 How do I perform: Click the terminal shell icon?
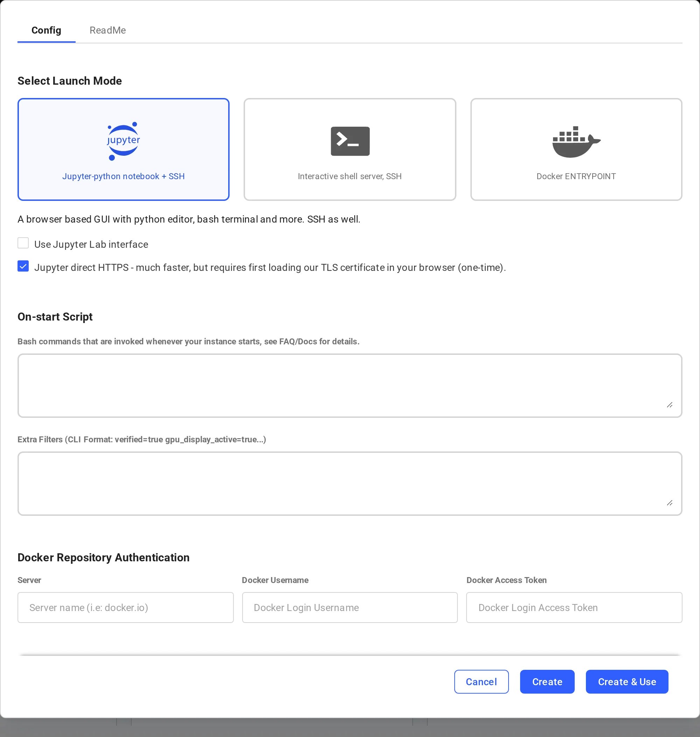(350, 141)
